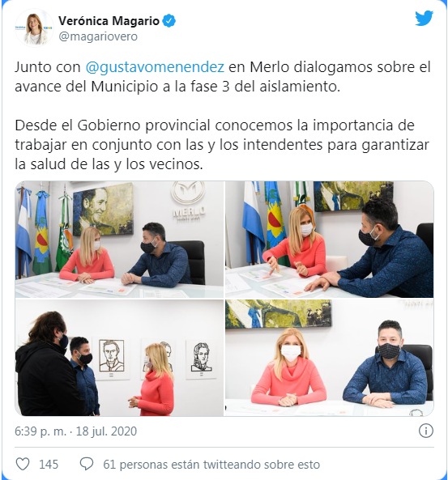Click the Verónica Magario display name
448x480 pixels.
click(109, 21)
